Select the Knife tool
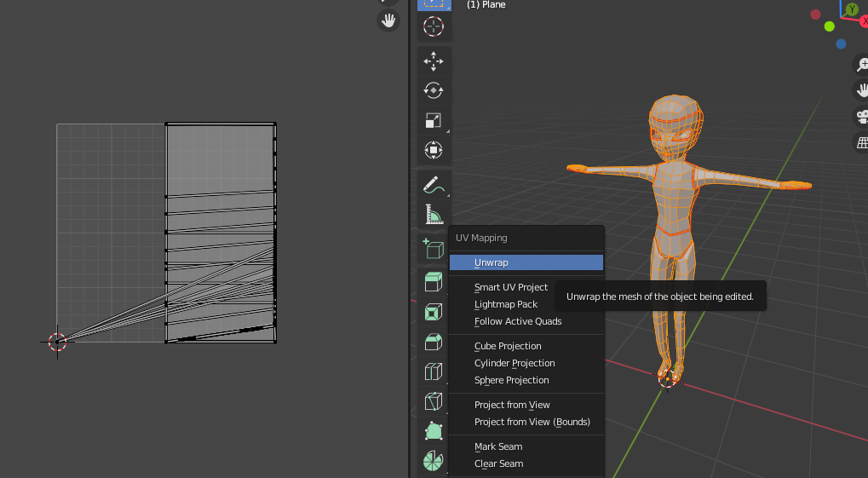 click(x=434, y=401)
